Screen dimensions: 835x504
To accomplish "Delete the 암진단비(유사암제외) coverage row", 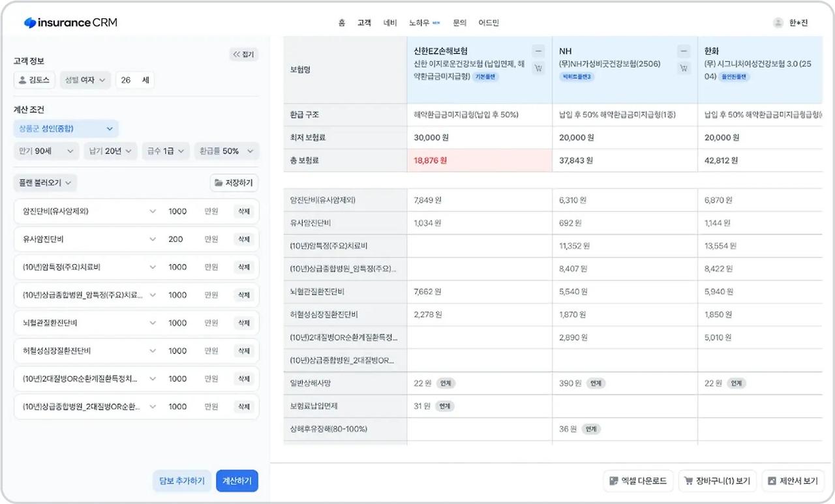I will pyautogui.click(x=244, y=211).
